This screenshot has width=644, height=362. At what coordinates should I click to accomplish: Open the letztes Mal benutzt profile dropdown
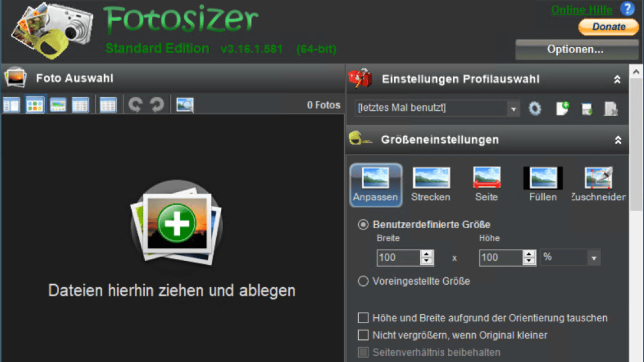pos(514,108)
